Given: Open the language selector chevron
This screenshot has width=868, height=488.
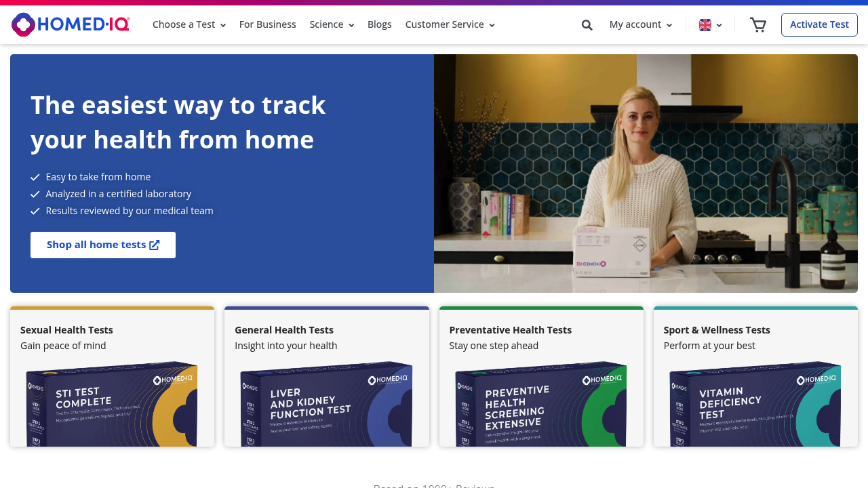Looking at the screenshot, I should coord(719,24).
